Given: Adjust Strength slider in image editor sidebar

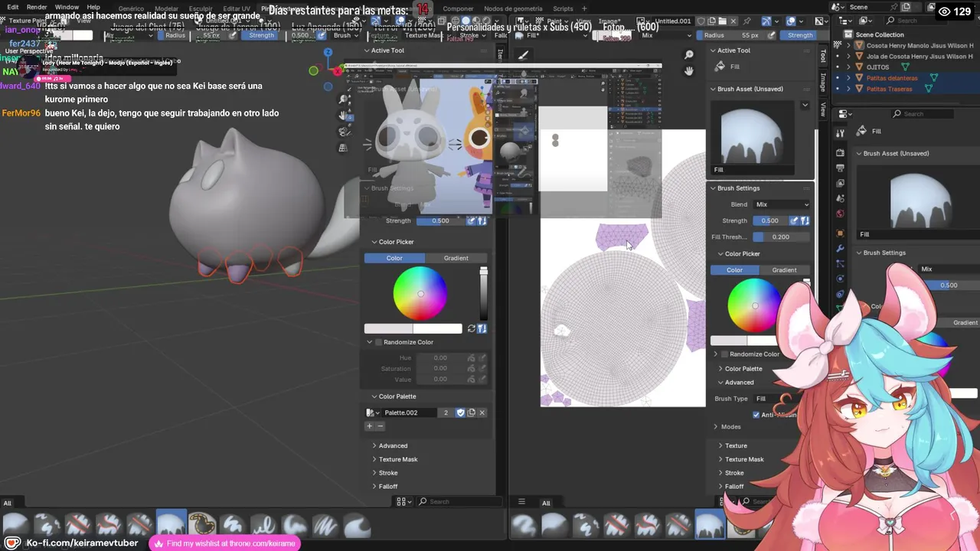Looking at the screenshot, I should [x=770, y=220].
